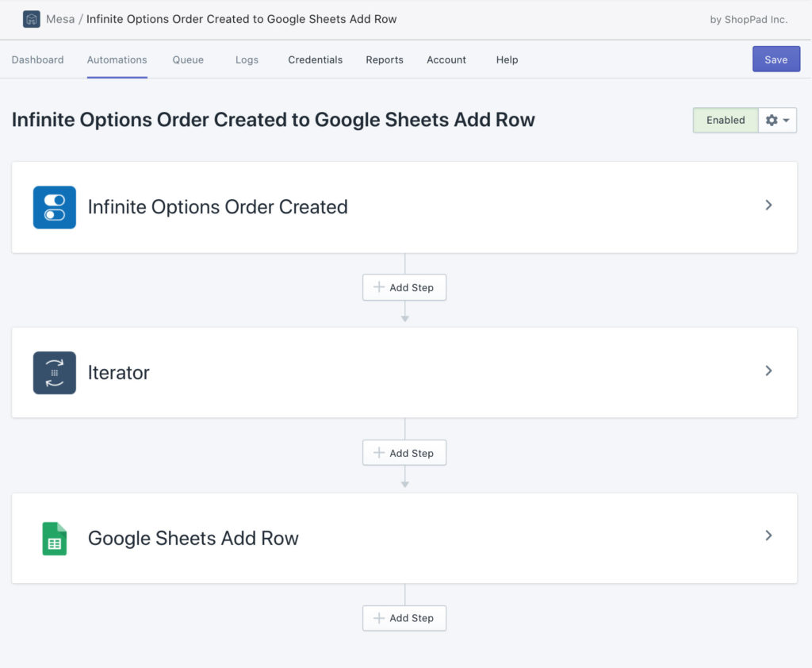Switch to the Automations tab

[117, 60]
